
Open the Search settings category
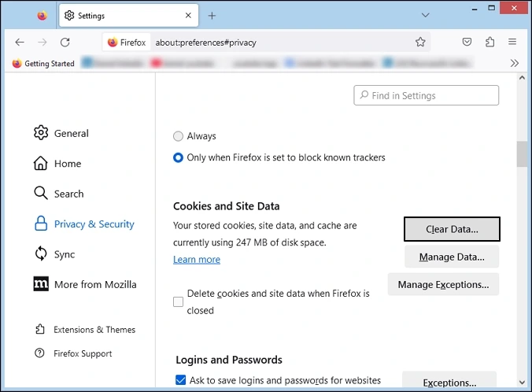[59, 194]
